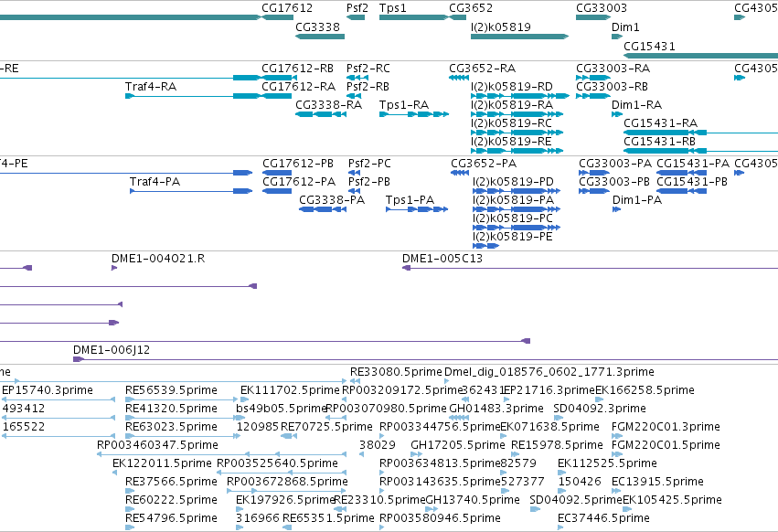778x532 pixels.
Task: Click the l(2)k05819-PA protein label
Action: (513, 200)
